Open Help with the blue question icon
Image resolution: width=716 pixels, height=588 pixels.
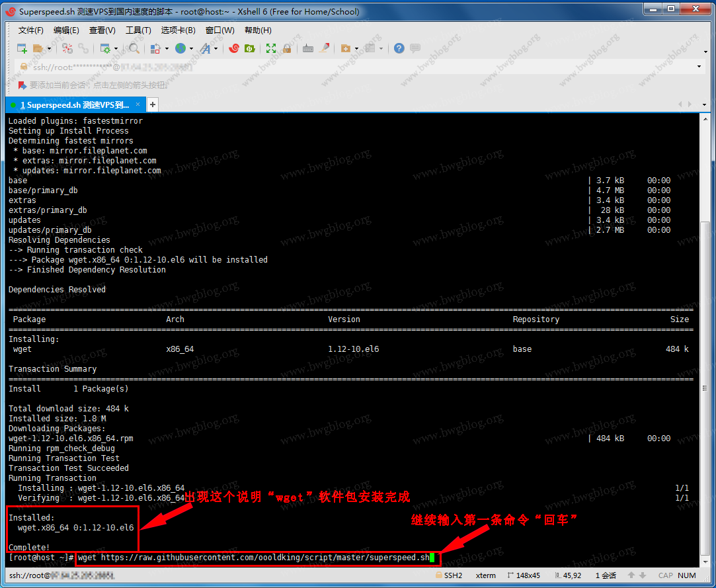pos(399,48)
